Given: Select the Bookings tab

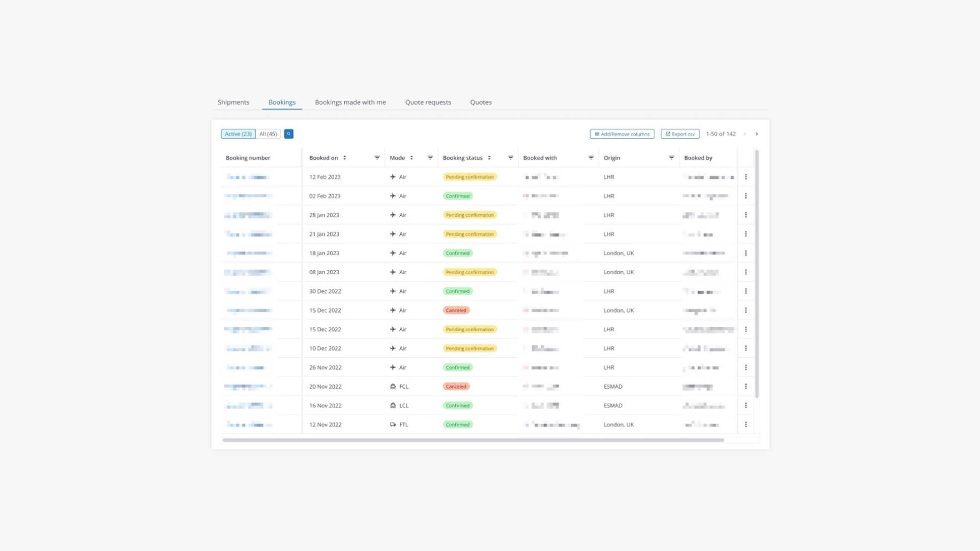Looking at the screenshot, I should (x=282, y=102).
